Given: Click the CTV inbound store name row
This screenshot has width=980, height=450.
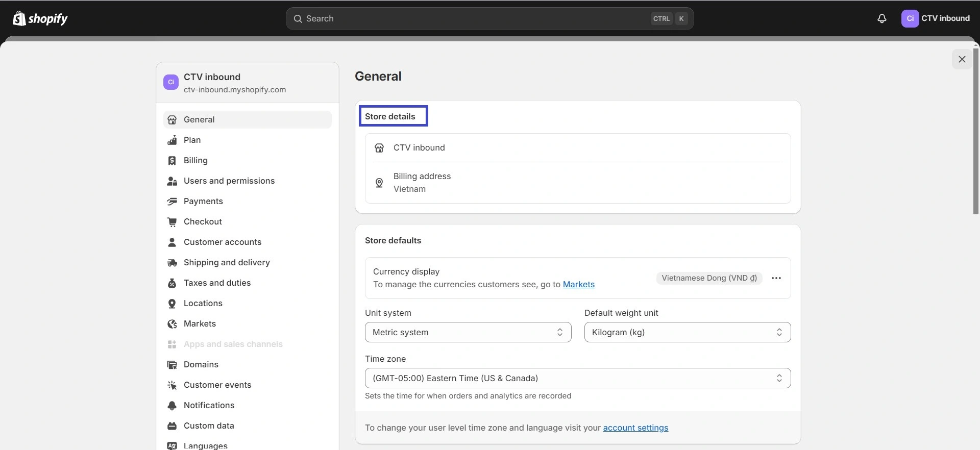Looking at the screenshot, I should (578, 147).
